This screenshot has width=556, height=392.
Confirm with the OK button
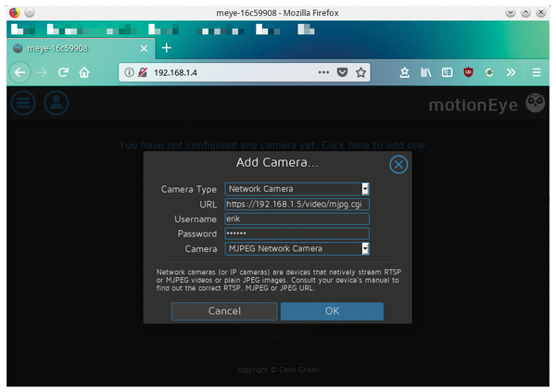click(332, 311)
